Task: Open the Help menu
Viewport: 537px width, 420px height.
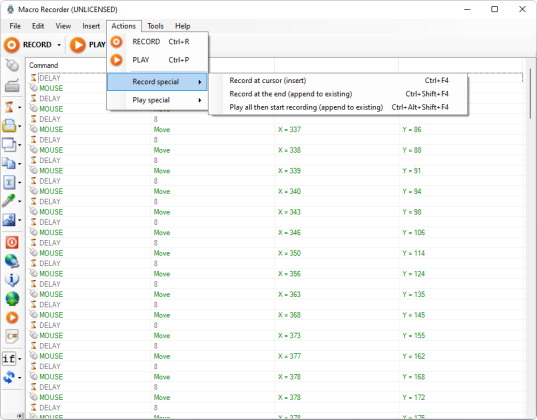Action: (183, 26)
